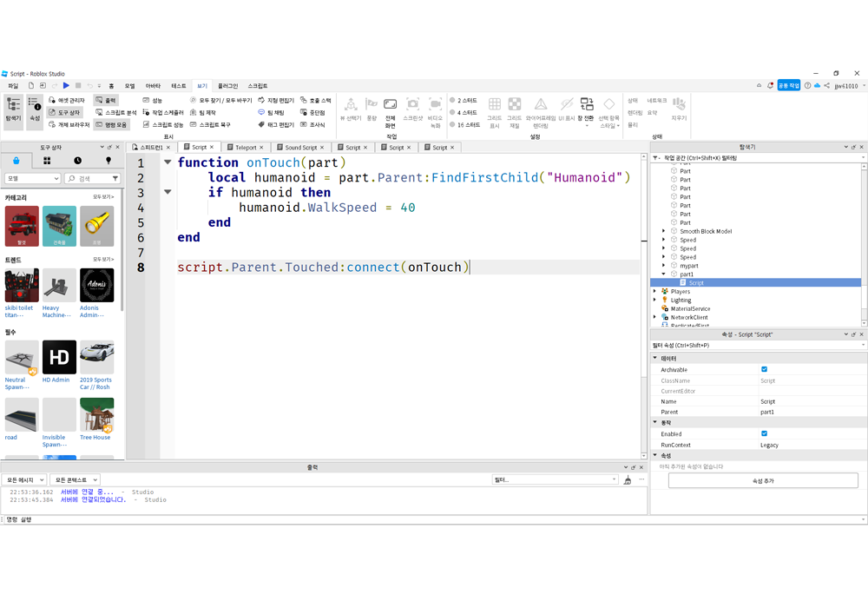868x608 pixels.
Task: Collapse the part1 tree node
Action: pos(664,274)
